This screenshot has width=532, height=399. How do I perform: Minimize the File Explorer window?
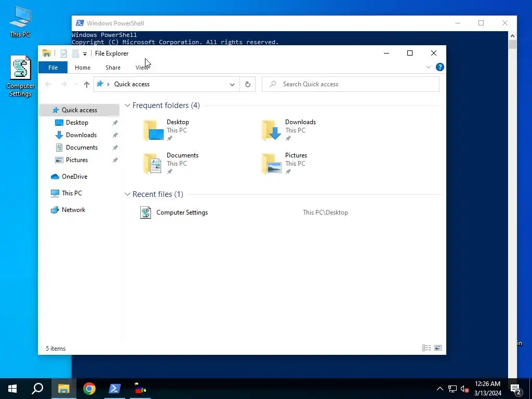coord(387,54)
